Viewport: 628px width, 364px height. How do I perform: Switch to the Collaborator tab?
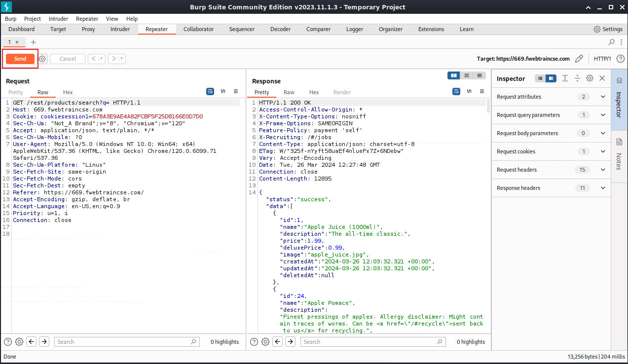pyautogui.click(x=198, y=29)
